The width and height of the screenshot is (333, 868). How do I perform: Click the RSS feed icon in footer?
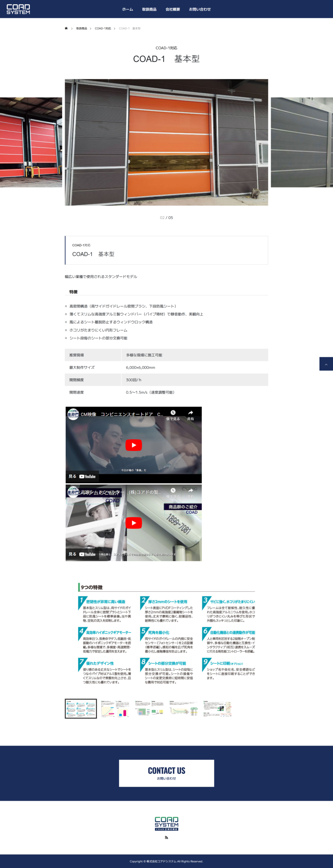pyautogui.click(x=166, y=837)
